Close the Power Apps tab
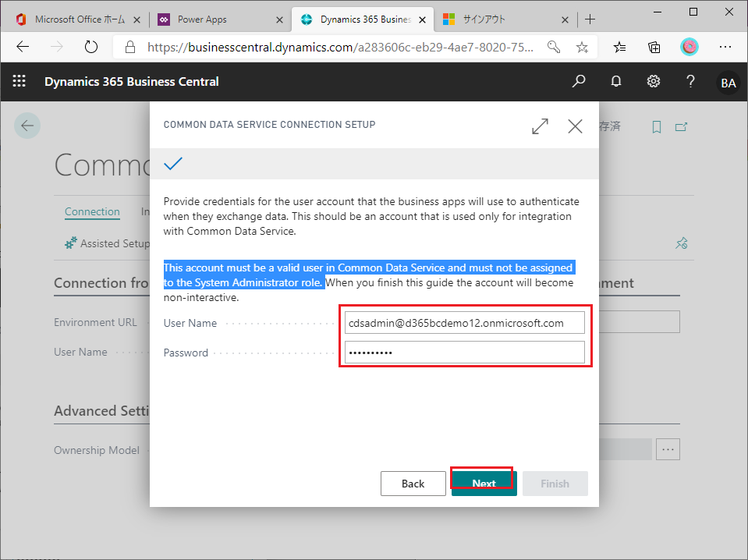The height and width of the screenshot is (560, 748). click(279, 19)
